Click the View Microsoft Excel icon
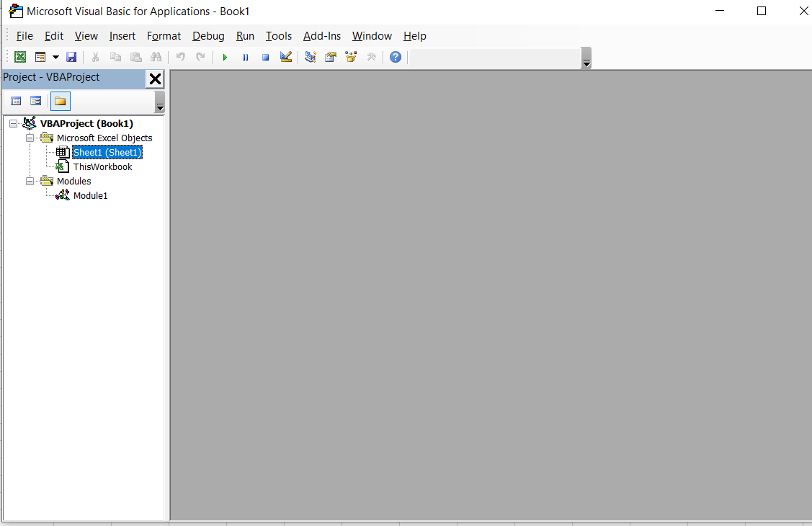The image size is (812, 526). [x=20, y=58]
